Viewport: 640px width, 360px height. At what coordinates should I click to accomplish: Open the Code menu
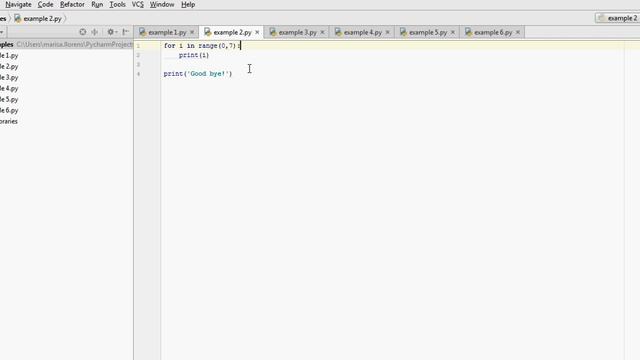(45, 4)
